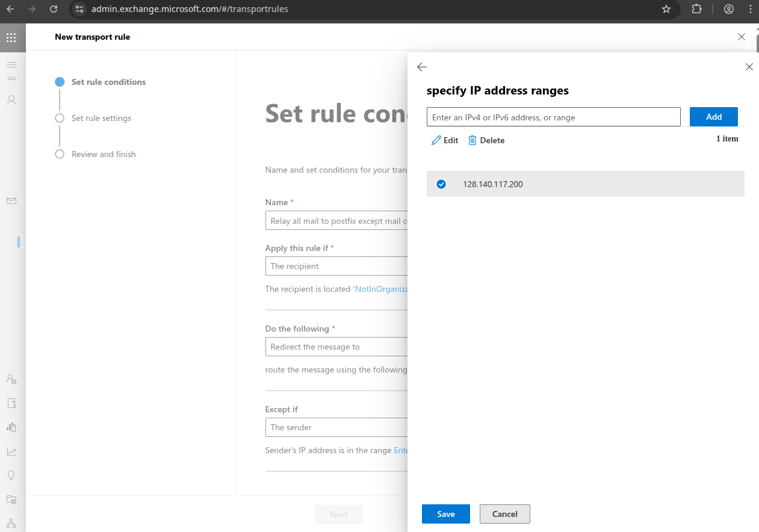The height and width of the screenshot is (532, 759).
Task: Open 'The sender' exception dropdown
Action: pyautogui.click(x=336, y=427)
